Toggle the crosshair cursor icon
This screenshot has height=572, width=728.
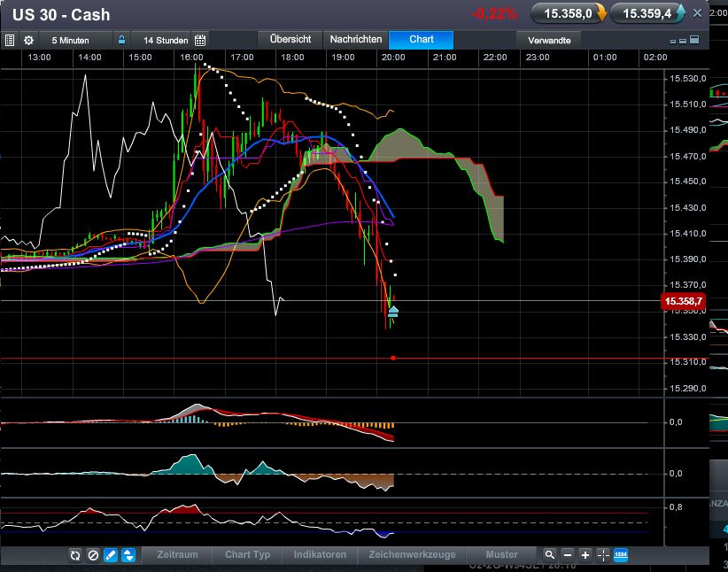tap(602, 555)
